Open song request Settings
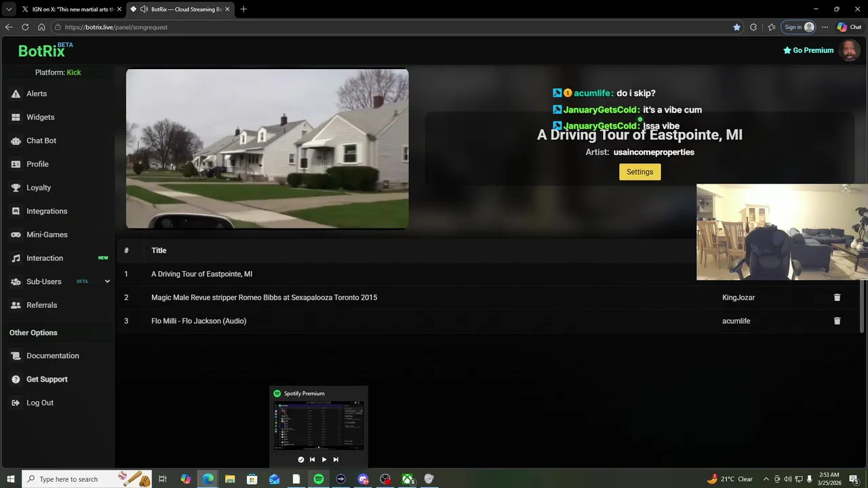Image resolution: width=868 pixels, height=488 pixels. click(x=639, y=172)
